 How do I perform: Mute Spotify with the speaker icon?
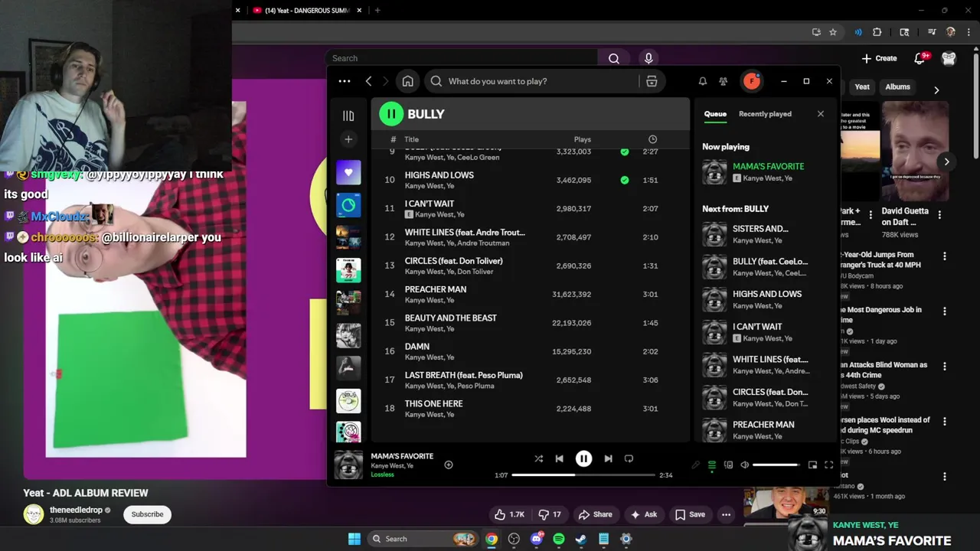point(744,465)
